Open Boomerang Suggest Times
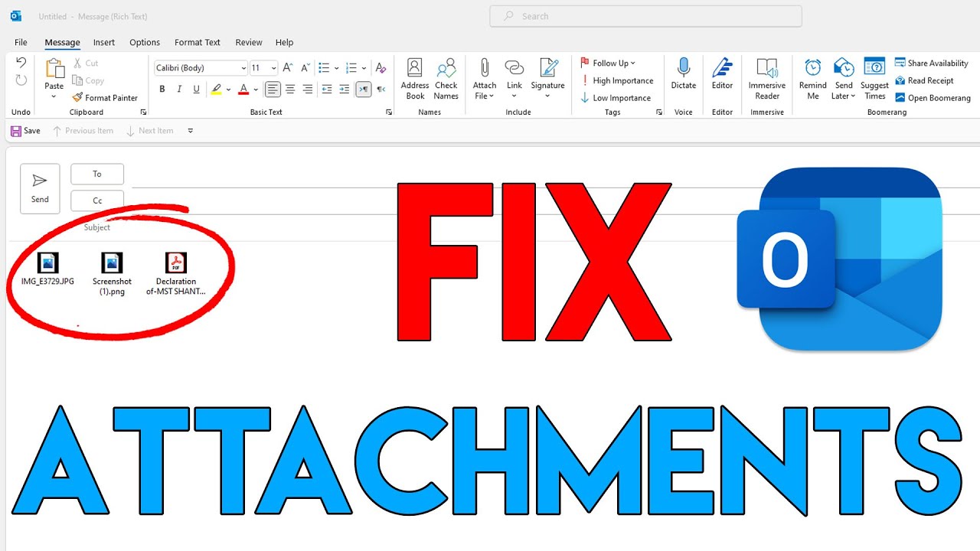 [874, 79]
